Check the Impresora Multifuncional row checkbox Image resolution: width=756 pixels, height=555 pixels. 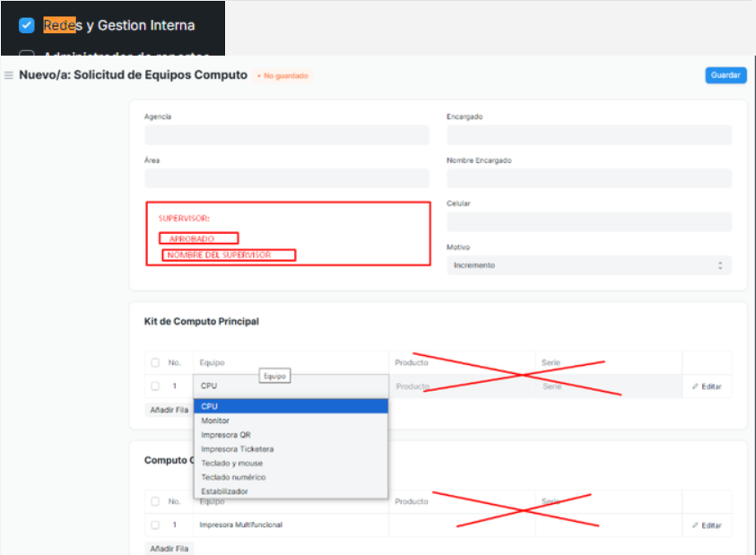click(x=155, y=525)
